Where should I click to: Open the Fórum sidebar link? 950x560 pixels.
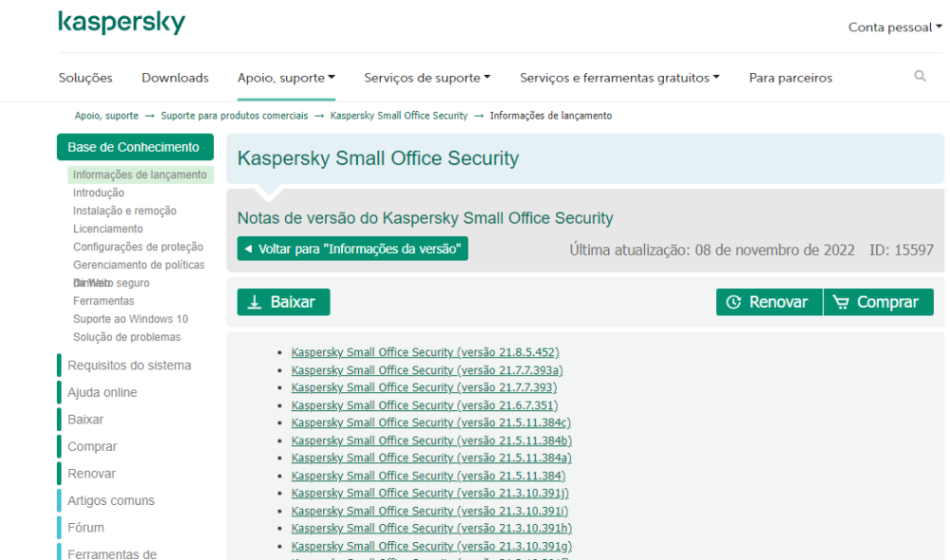coord(85,528)
